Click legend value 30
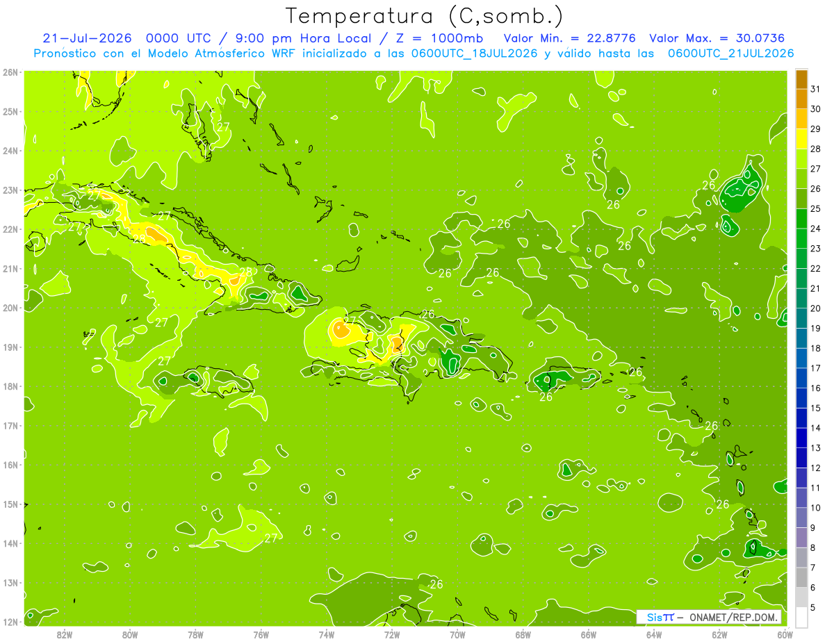Image resolution: width=834 pixels, height=644 pixels. (x=815, y=109)
